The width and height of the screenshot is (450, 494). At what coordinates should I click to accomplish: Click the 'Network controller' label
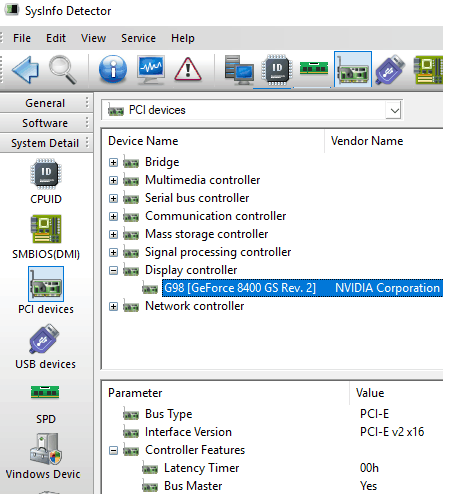pyautogui.click(x=194, y=306)
